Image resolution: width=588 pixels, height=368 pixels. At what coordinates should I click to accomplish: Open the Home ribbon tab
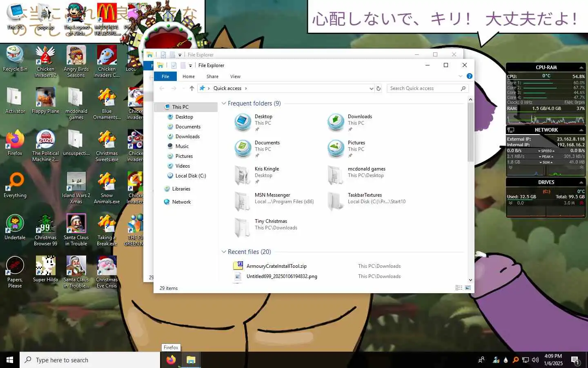(189, 76)
